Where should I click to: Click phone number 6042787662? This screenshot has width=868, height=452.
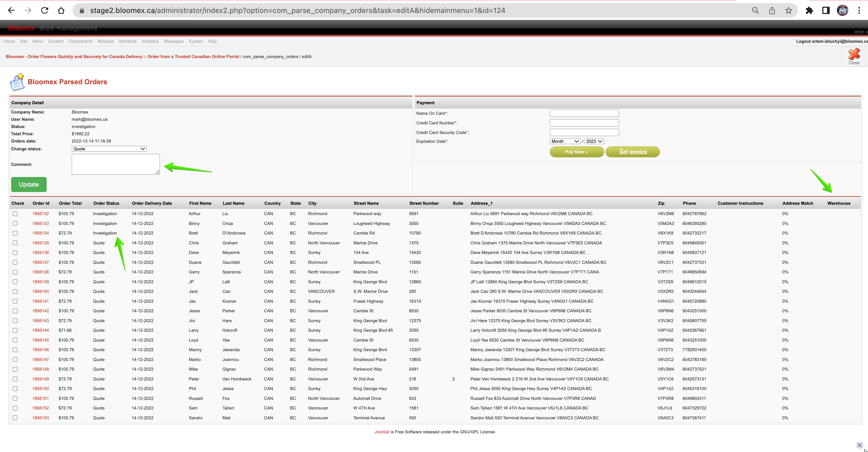coord(694,214)
